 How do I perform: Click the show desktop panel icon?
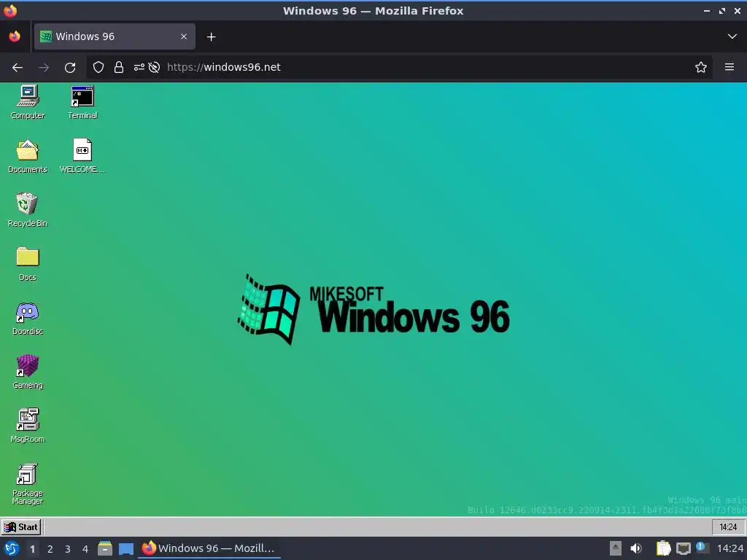(x=126, y=548)
